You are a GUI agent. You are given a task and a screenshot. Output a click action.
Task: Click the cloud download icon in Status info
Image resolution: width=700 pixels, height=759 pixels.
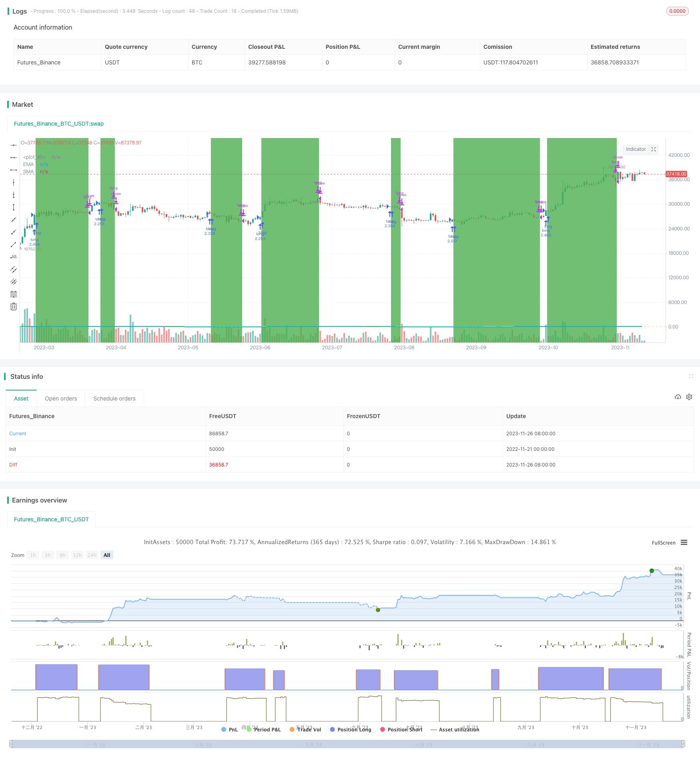(x=678, y=397)
